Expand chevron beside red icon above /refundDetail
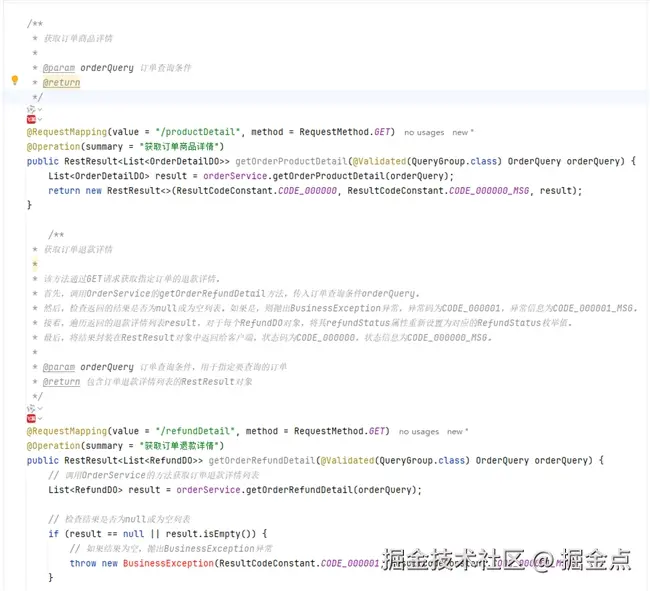 click(x=40, y=419)
